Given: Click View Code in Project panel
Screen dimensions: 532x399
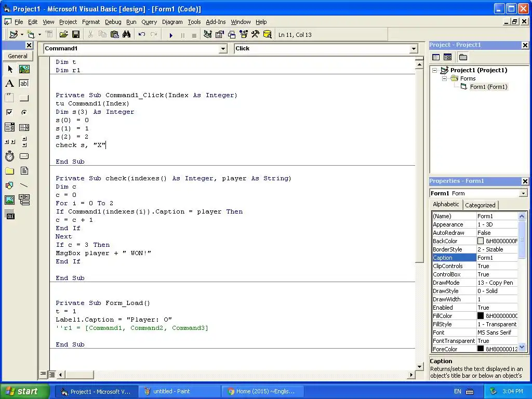Looking at the screenshot, I should pyautogui.click(x=436, y=57).
